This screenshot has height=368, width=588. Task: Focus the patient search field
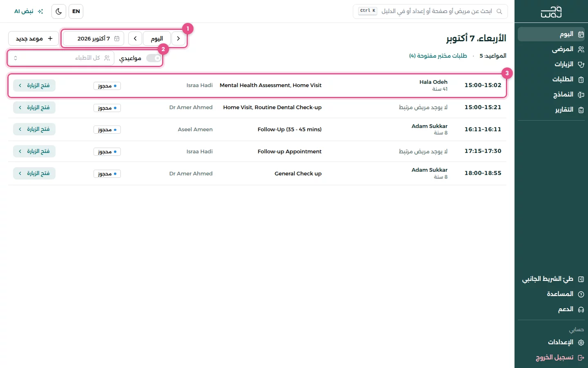click(x=430, y=11)
